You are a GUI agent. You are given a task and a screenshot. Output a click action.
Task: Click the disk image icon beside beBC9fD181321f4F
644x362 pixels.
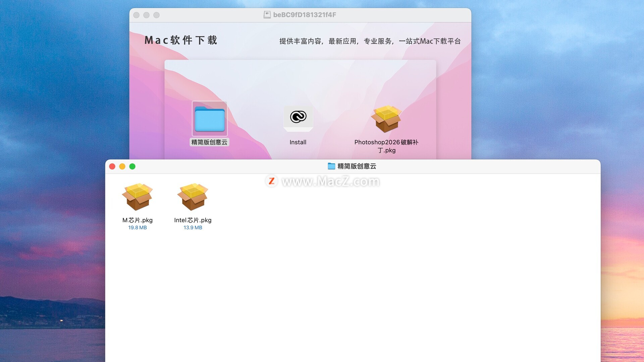(267, 15)
